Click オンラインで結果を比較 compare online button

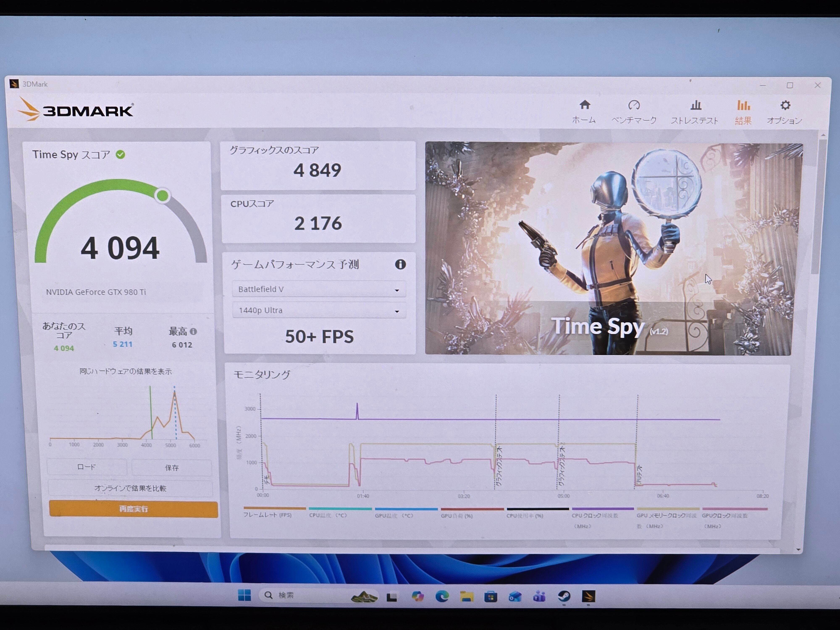pos(130,488)
